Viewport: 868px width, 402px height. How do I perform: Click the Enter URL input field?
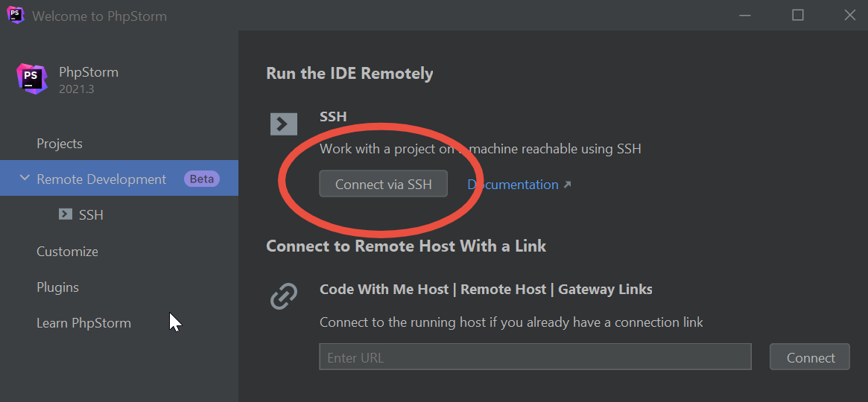click(x=535, y=357)
